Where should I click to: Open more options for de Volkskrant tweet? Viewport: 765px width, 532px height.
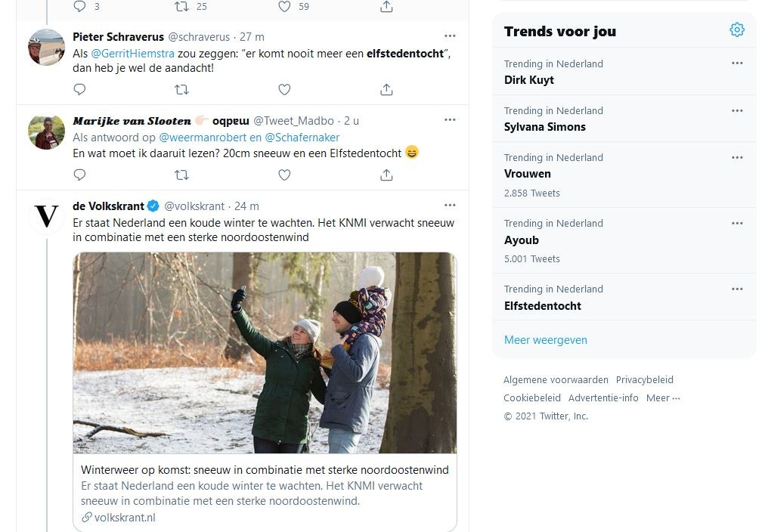click(x=450, y=206)
